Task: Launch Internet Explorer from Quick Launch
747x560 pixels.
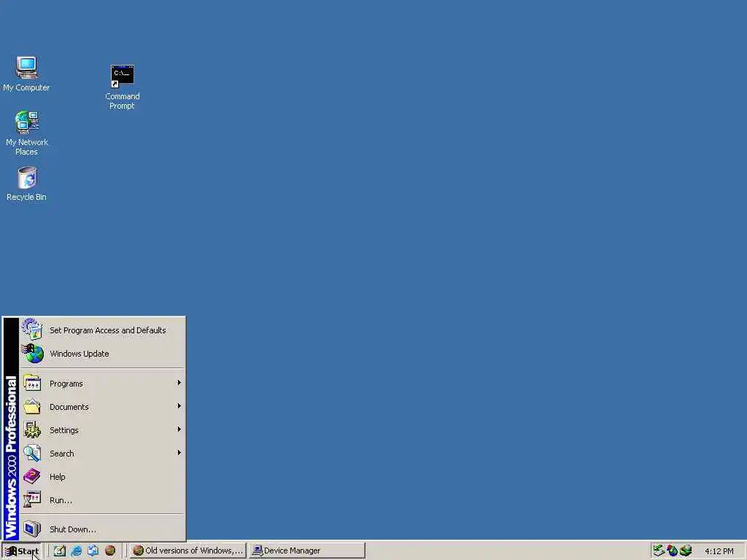Action: click(76, 551)
